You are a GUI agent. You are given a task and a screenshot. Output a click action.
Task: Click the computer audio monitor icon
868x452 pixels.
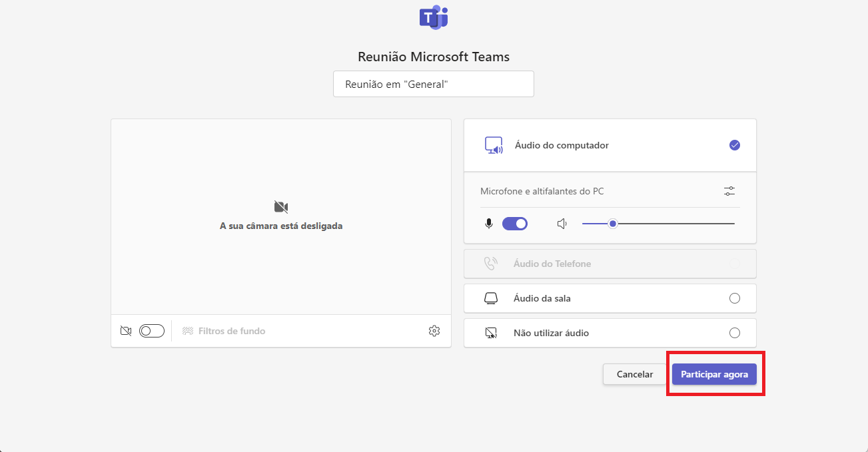click(494, 145)
